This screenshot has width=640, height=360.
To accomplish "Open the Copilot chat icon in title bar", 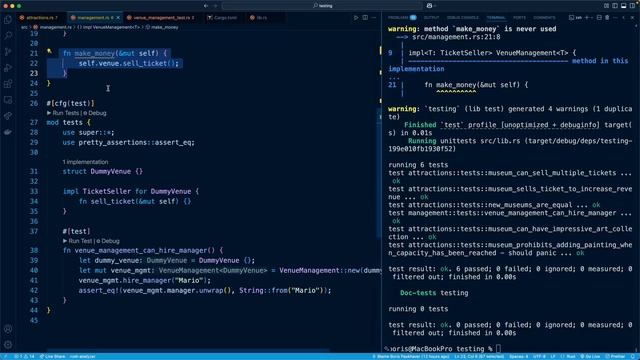I will pyautogui.click(x=429, y=6).
